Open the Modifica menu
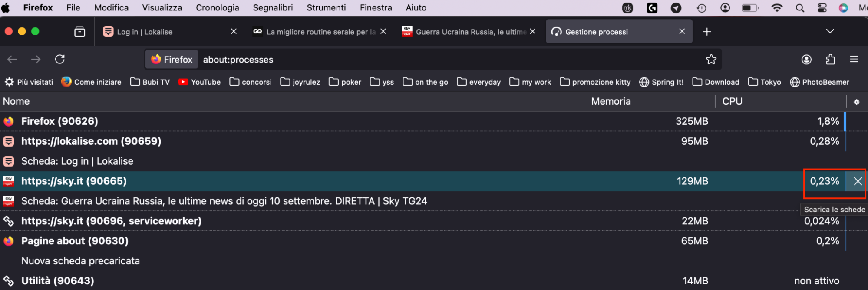The image size is (868, 290). 111,7
